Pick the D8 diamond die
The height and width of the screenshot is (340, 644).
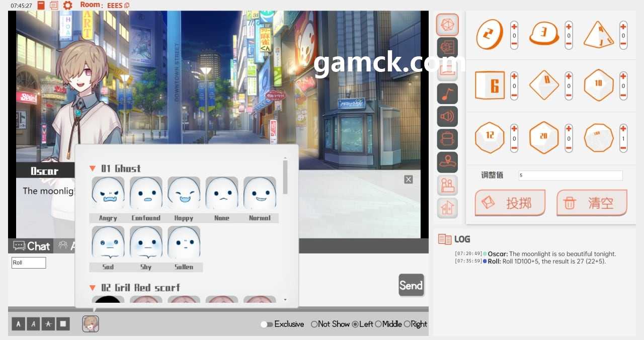pyautogui.click(x=544, y=84)
